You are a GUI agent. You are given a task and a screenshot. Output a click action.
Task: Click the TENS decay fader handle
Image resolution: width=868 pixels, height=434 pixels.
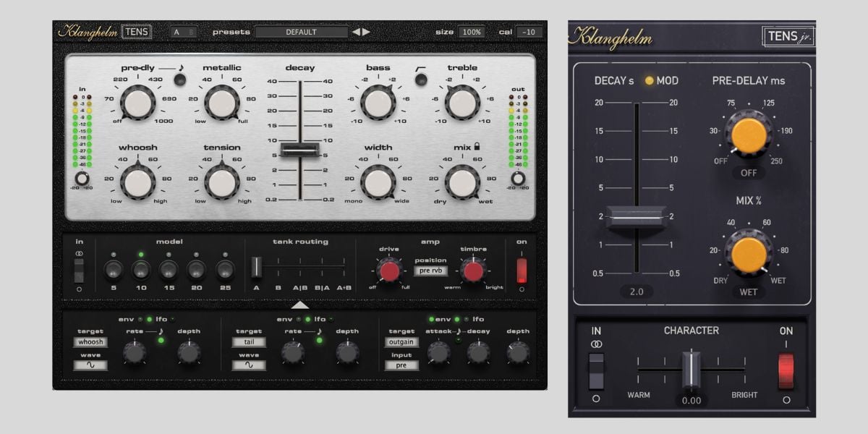pyautogui.click(x=300, y=149)
